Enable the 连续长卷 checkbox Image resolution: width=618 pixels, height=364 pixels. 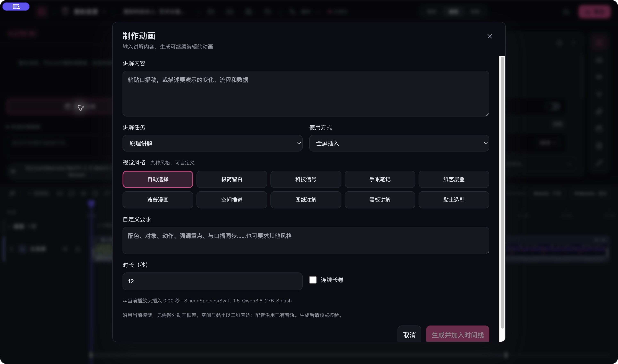[313, 280]
